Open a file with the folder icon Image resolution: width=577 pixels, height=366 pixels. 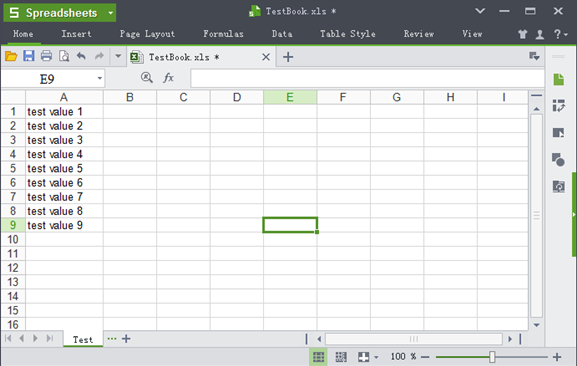point(11,56)
